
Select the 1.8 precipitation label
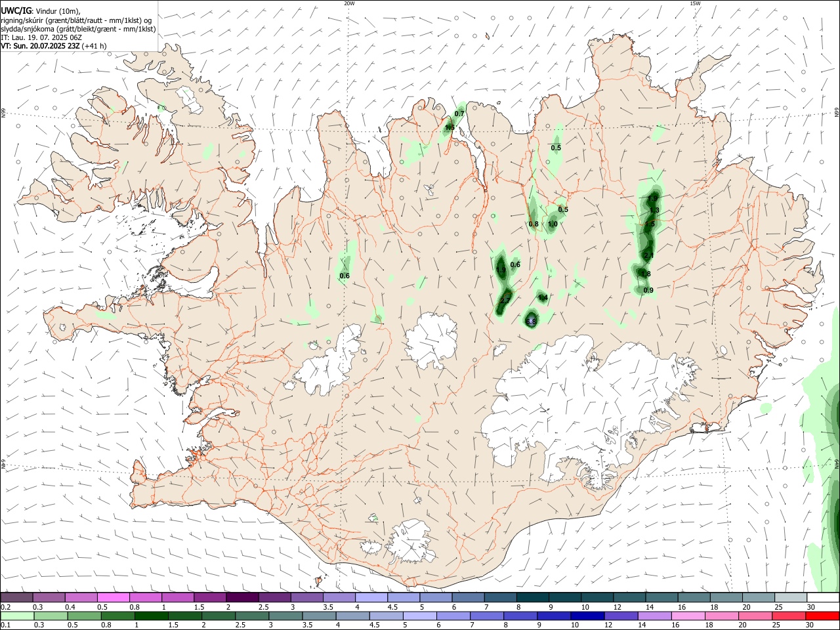pyautogui.click(x=646, y=274)
